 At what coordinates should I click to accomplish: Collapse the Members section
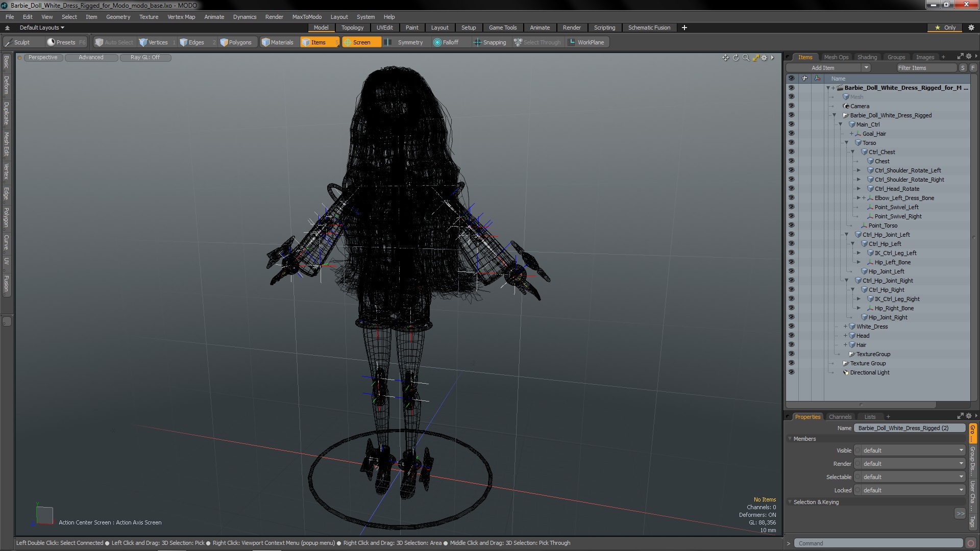pos(790,439)
